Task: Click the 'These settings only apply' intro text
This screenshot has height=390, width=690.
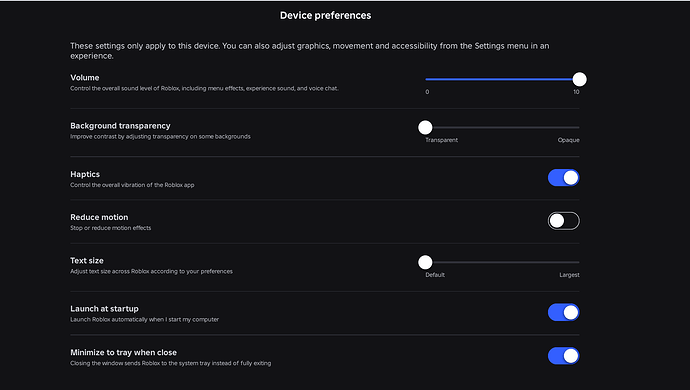Action: point(310,51)
